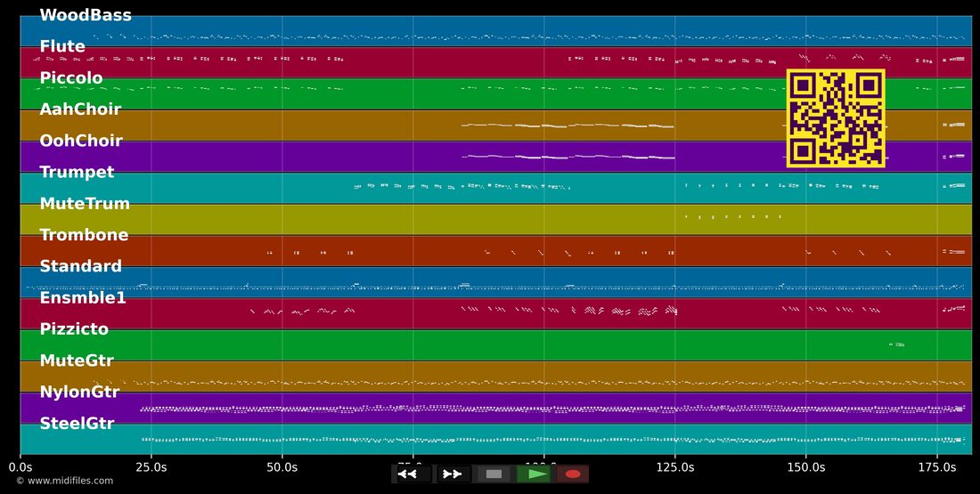Jump to the 25.0s timeline mark
The height and width of the screenshot is (494, 980).
click(x=151, y=467)
